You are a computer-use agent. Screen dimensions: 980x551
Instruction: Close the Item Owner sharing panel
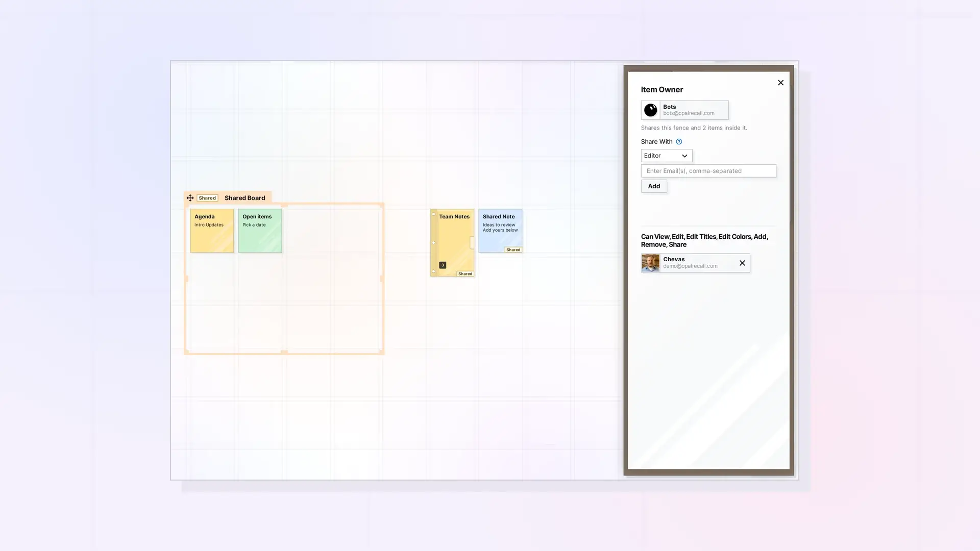[780, 83]
